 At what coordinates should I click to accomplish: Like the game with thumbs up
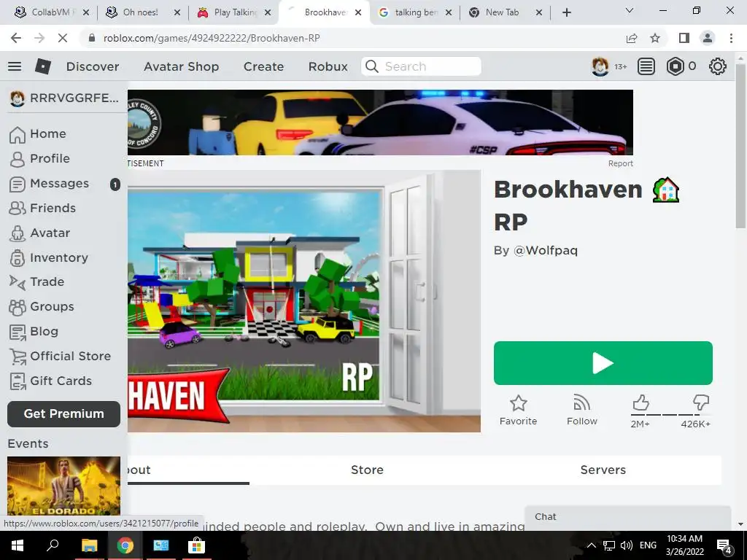pyautogui.click(x=640, y=402)
